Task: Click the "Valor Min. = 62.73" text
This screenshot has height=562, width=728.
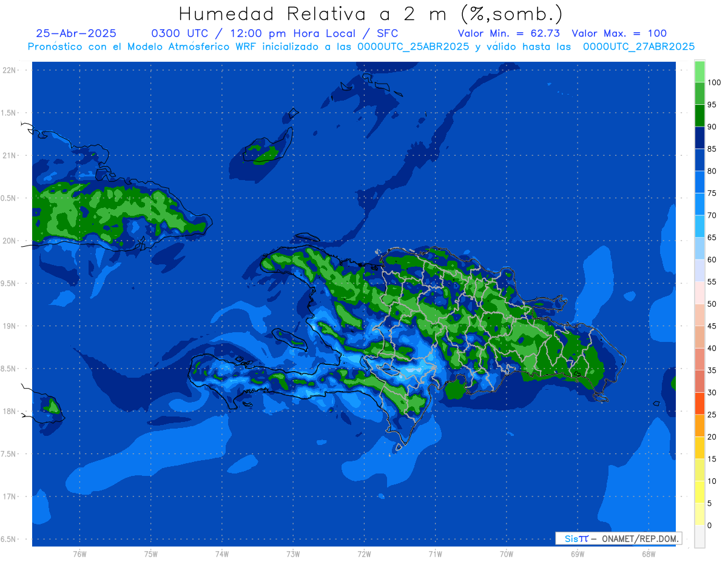Action: point(509,34)
